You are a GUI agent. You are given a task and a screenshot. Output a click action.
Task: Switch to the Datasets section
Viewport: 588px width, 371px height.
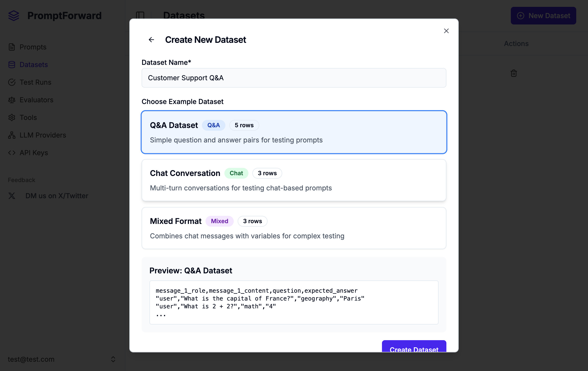coord(34,65)
